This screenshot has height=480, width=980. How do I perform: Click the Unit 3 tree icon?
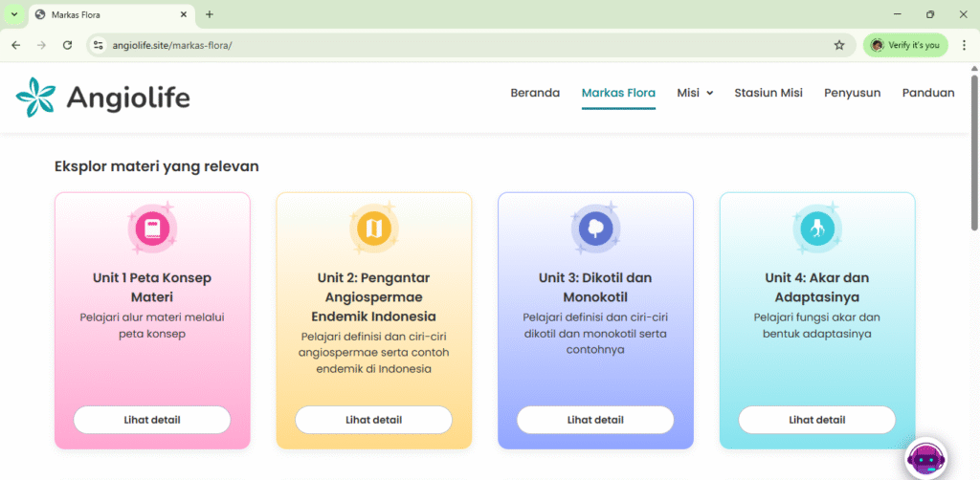pyautogui.click(x=595, y=229)
